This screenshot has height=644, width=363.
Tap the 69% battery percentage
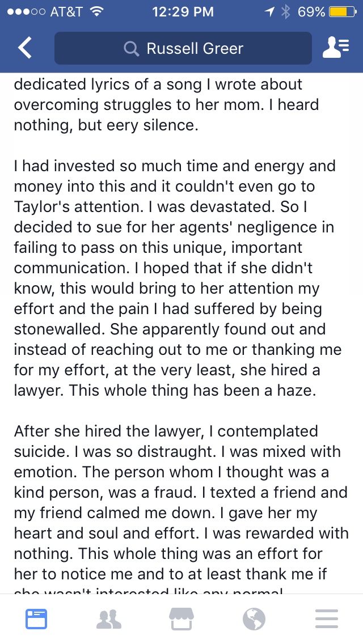pos(311,12)
